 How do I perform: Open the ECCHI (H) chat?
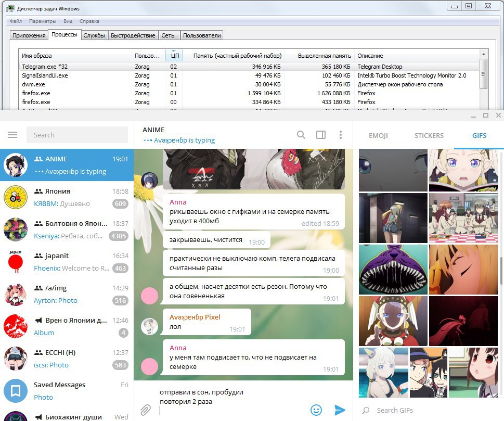tap(67, 359)
